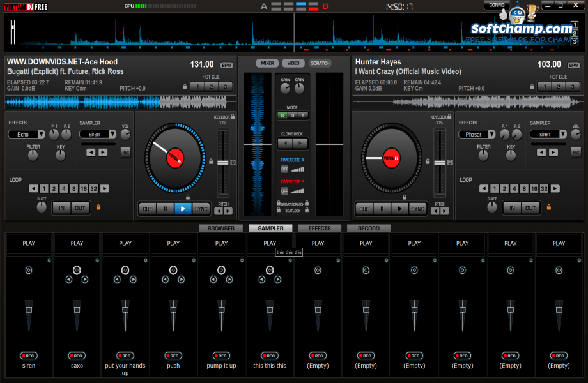588x383 pixels.
Task: Toggle right deck BPM button
Action: [574, 65]
